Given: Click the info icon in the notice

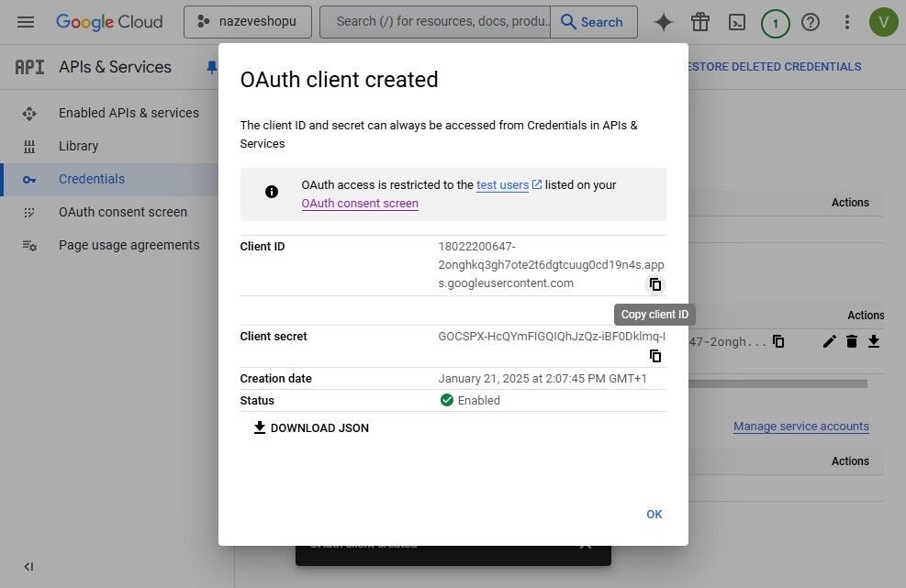Looking at the screenshot, I should pyautogui.click(x=272, y=192).
